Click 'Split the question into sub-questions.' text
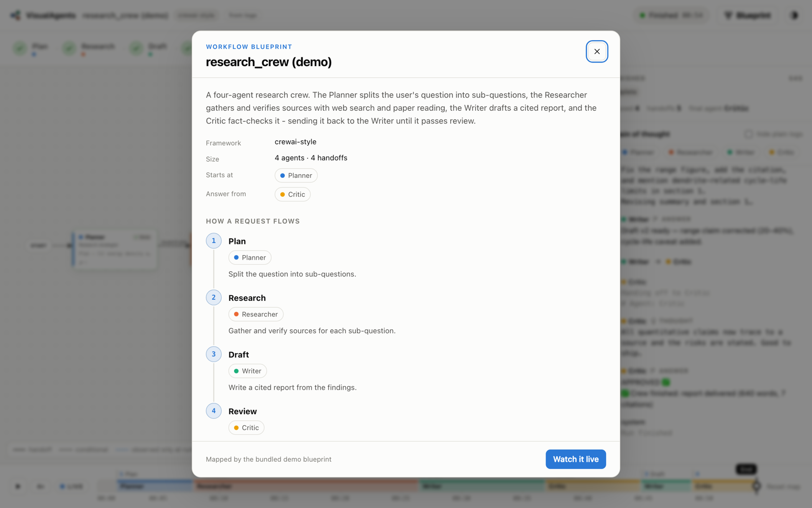 pos(292,274)
